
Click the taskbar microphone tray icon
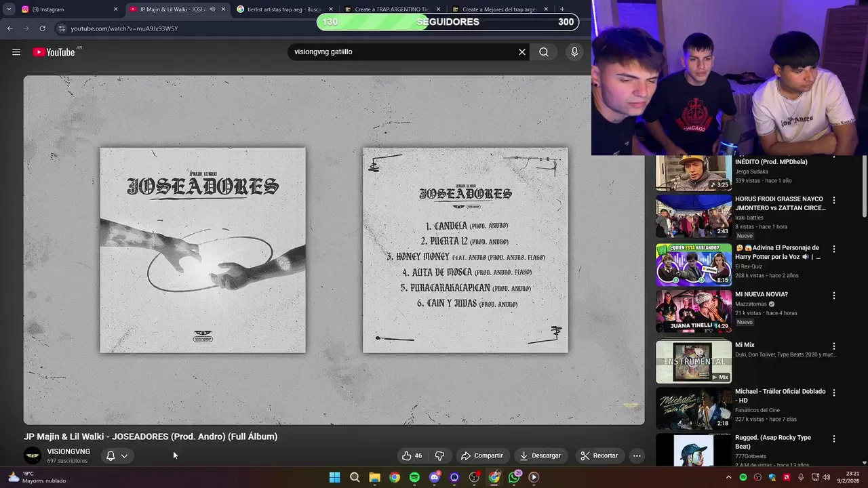801,477
